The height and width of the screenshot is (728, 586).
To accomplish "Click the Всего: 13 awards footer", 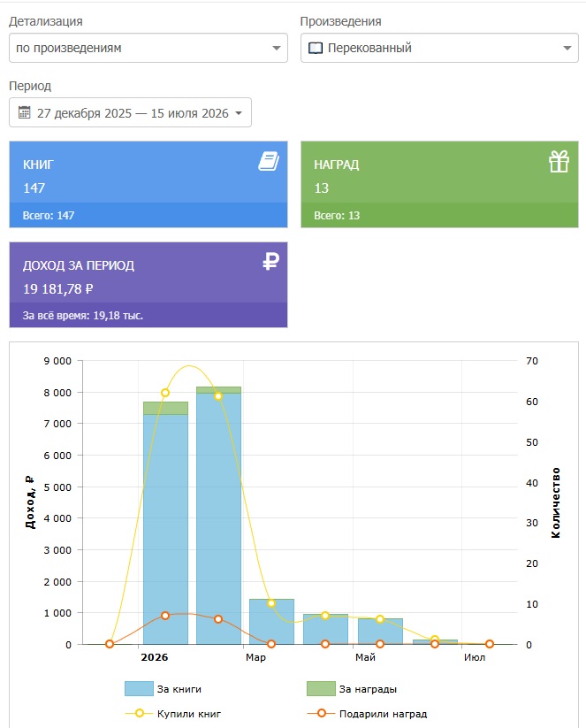I will click(x=337, y=216).
